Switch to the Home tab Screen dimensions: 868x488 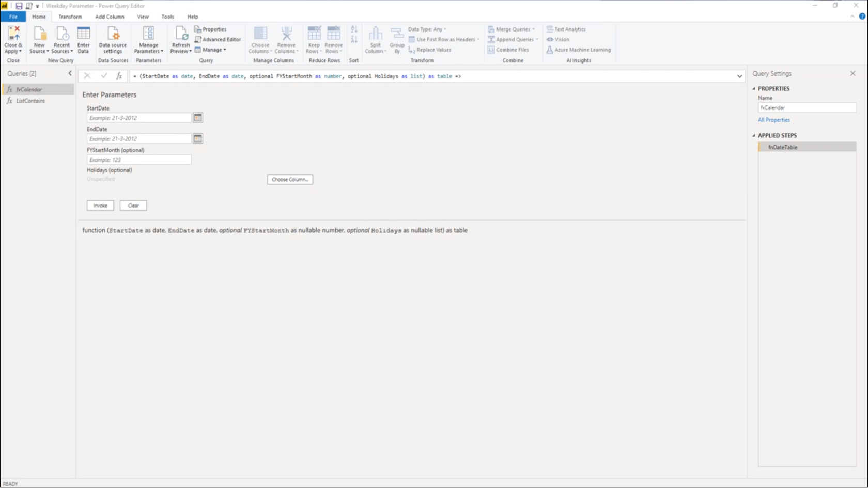[39, 17]
